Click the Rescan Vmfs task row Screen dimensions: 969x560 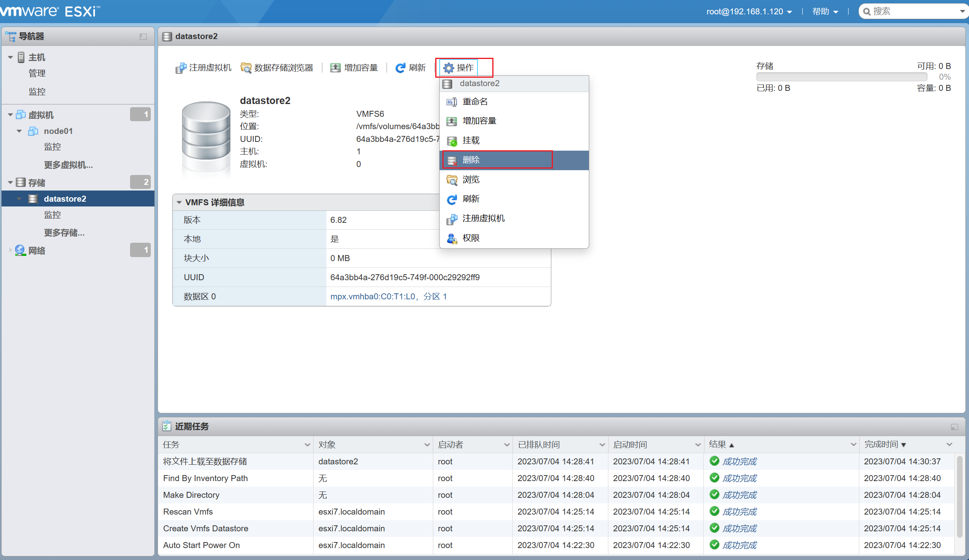coord(557,512)
